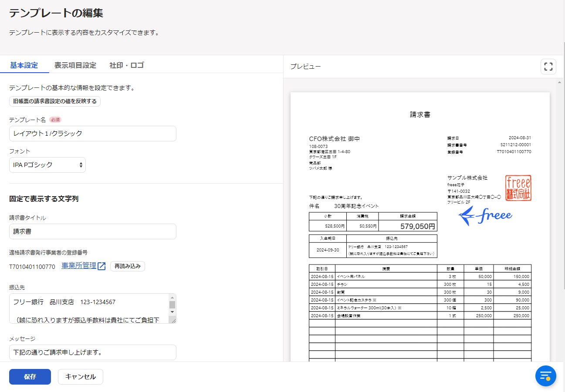Viewport: 565px width, 392px height.
Task: Open the round blue filter button
Action: point(546,375)
